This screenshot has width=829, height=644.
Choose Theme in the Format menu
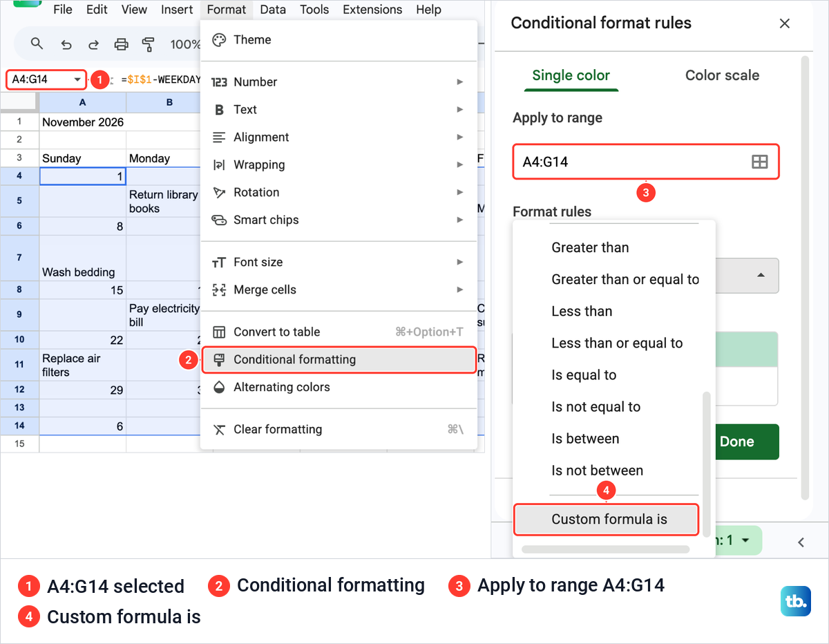pyautogui.click(x=339, y=39)
